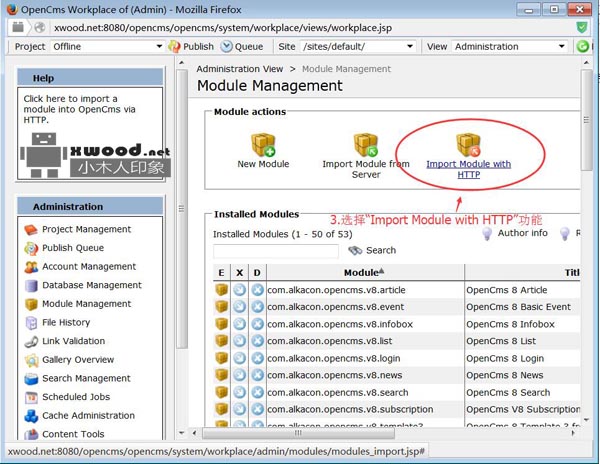Delete icon for com.alkacon.opencms.v8.login row
The image size is (600, 464).
258,358
